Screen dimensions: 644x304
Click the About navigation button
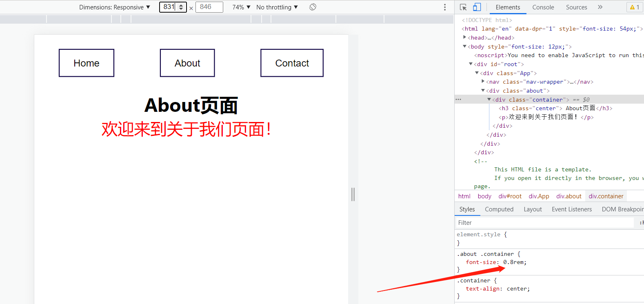tap(187, 63)
